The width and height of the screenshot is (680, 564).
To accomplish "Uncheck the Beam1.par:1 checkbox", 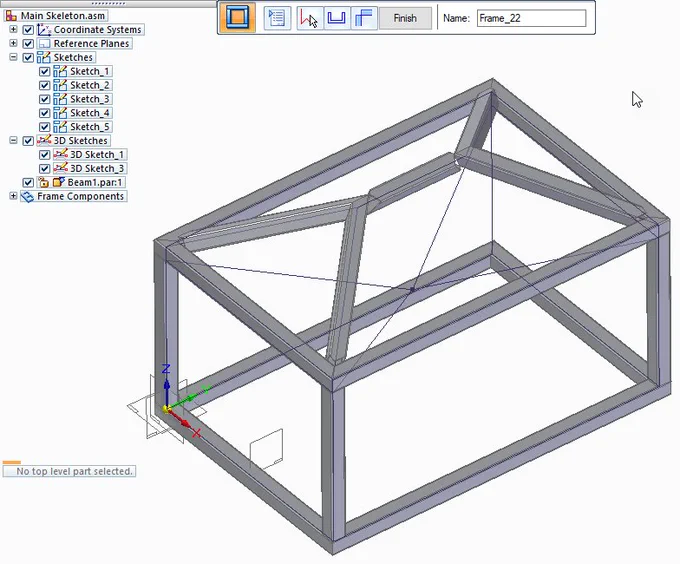I will coord(28,183).
